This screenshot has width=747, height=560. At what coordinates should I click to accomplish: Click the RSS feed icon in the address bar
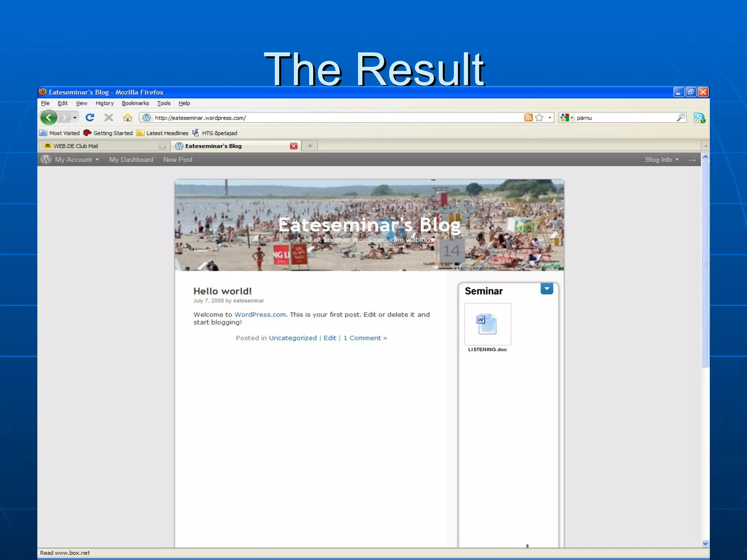pyautogui.click(x=528, y=117)
